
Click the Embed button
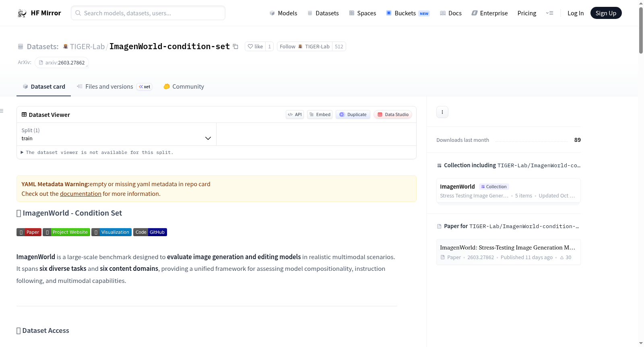click(x=320, y=114)
